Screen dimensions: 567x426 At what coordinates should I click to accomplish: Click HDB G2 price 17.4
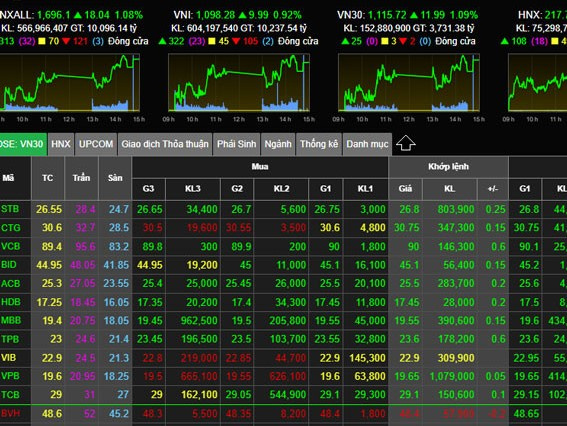[242, 302]
